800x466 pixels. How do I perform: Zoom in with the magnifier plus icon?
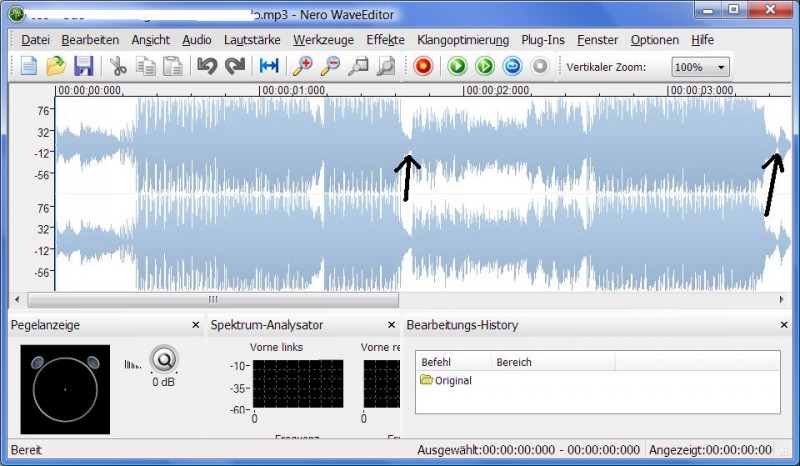(x=302, y=67)
